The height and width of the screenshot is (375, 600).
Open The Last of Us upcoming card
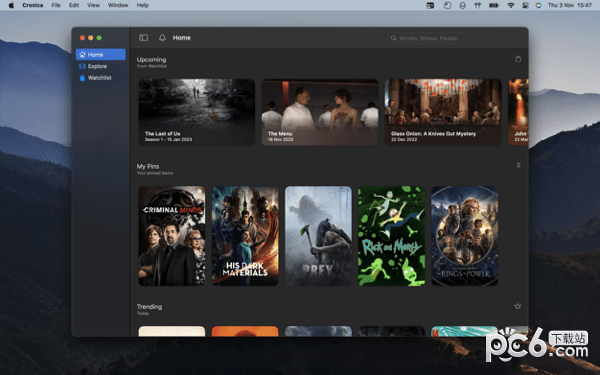pos(197,112)
